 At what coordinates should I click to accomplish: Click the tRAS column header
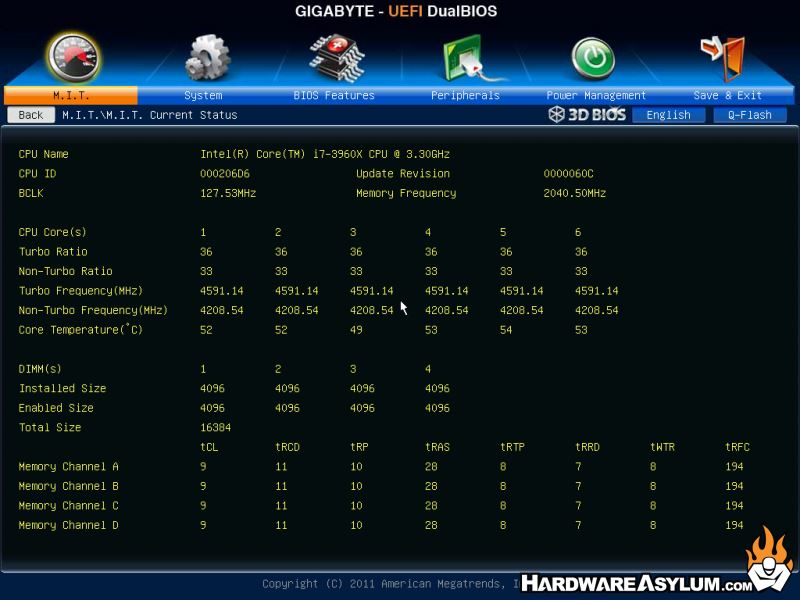point(437,447)
